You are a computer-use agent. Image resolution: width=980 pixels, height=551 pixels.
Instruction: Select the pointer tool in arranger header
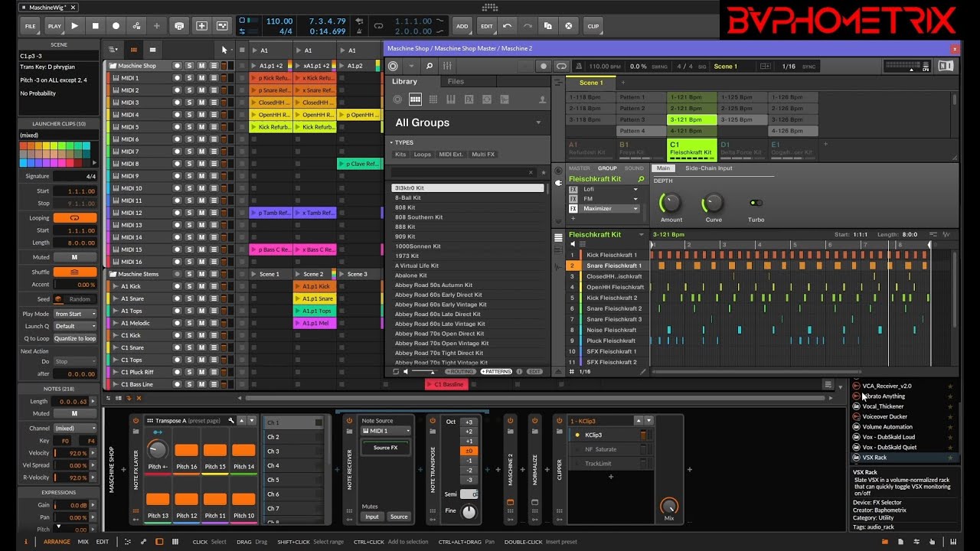click(x=224, y=50)
